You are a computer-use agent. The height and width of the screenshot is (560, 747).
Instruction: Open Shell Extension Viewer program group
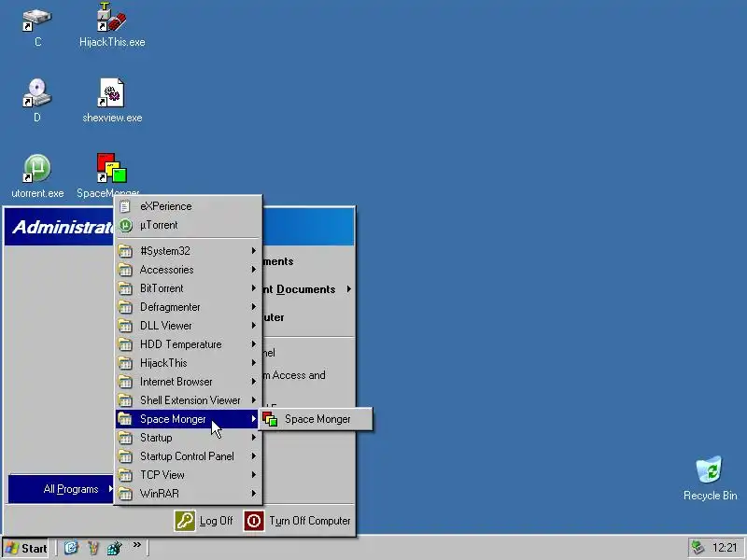(189, 400)
